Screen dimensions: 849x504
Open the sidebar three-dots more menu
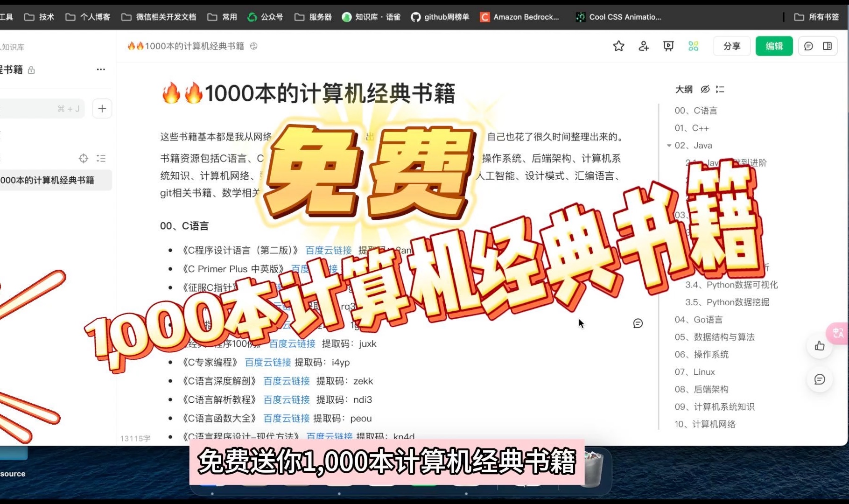click(101, 69)
